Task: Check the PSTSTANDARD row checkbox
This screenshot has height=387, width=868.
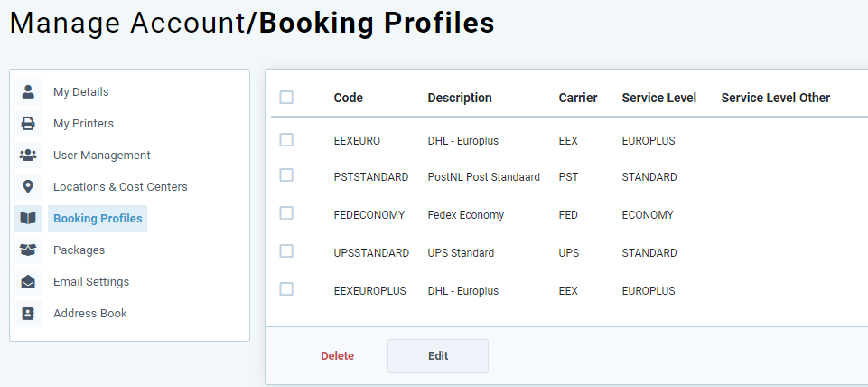Action: click(286, 175)
